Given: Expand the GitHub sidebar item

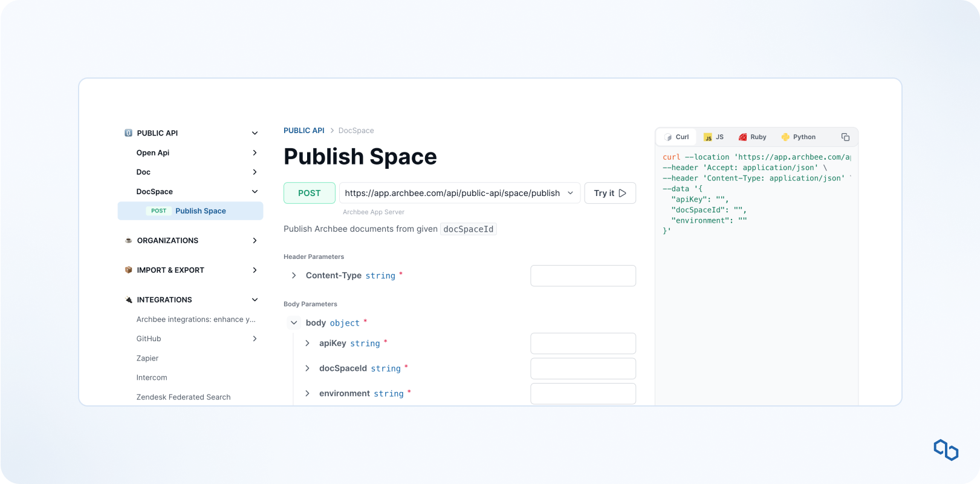Looking at the screenshot, I should 255,339.
